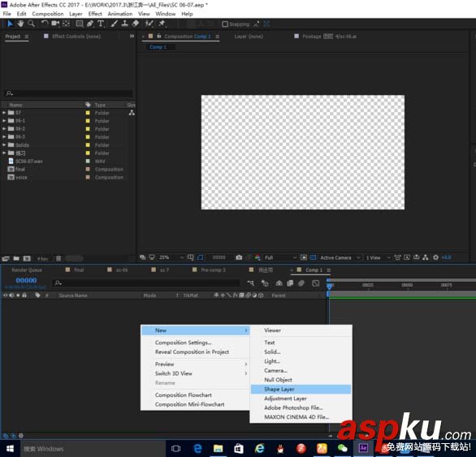Click the Graph Editor icon in timeline
The width and height of the screenshot is (476, 457).
pos(316,282)
